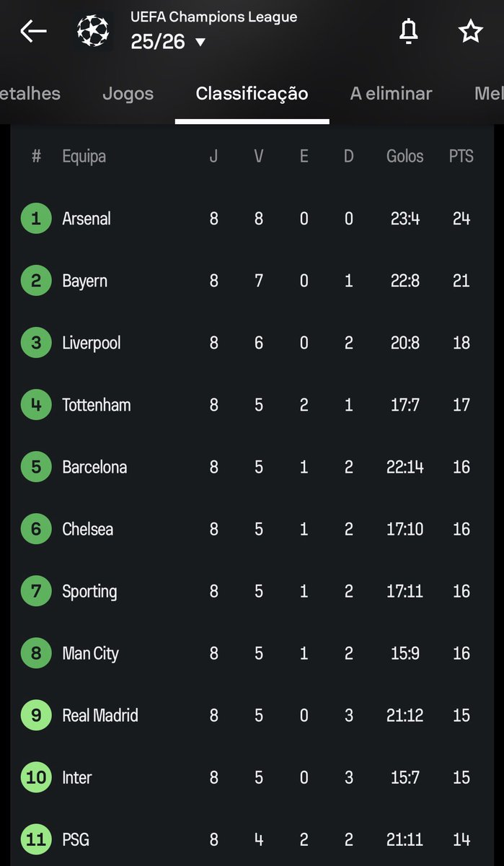Screen dimensions: 504x866
Task: Open Sporting team name
Action: [x=89, y=591]
